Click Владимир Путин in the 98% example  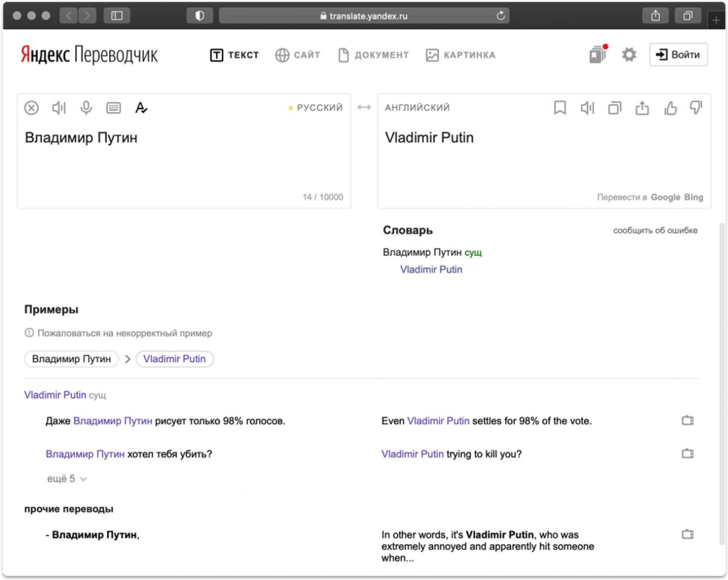pos(113,421)
